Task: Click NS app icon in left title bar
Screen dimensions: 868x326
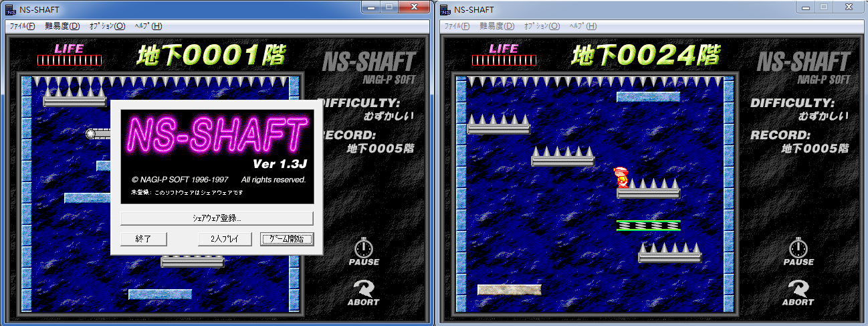Action: (11, 9)
